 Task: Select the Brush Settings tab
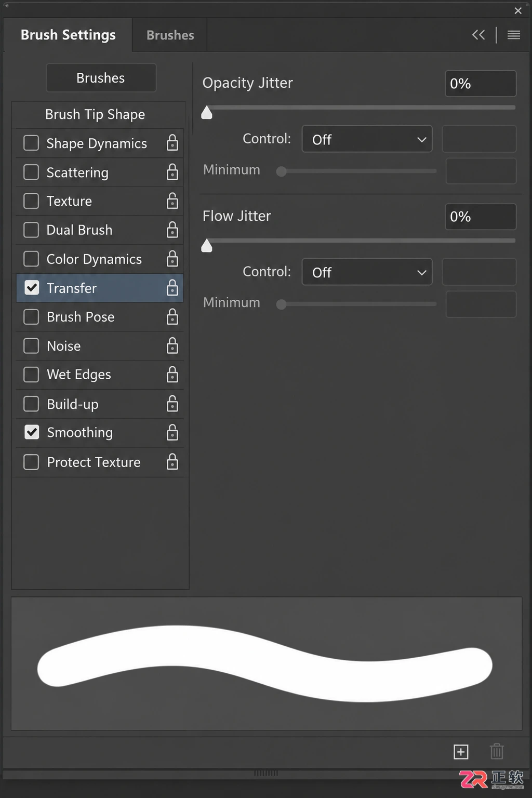[x=68, y=35]
